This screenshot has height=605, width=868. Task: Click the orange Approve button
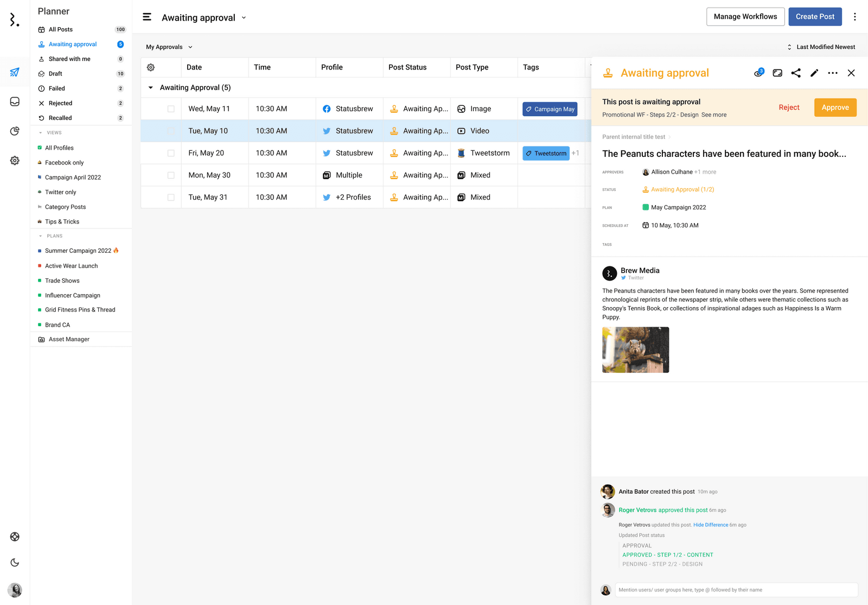tap(835, 107)
